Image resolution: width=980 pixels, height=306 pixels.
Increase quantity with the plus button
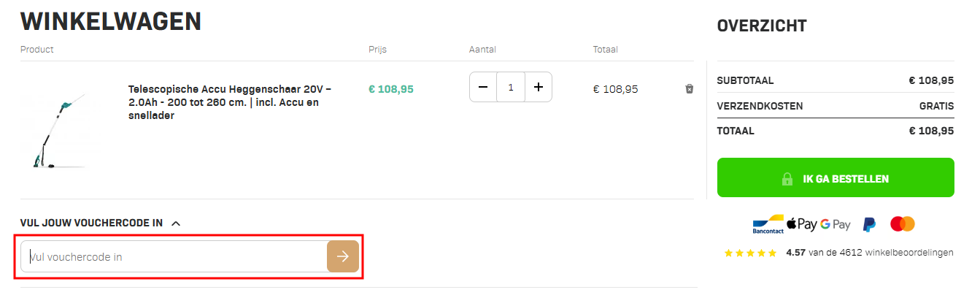539,87
